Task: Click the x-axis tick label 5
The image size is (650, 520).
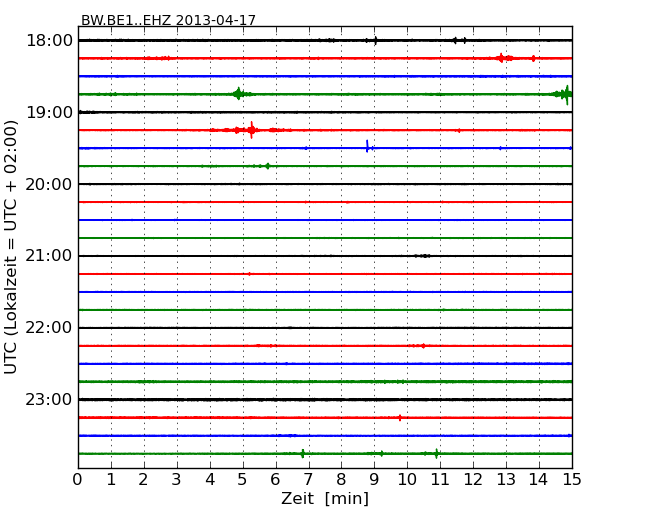Action: pyautogui.click(x=243, y=479)
